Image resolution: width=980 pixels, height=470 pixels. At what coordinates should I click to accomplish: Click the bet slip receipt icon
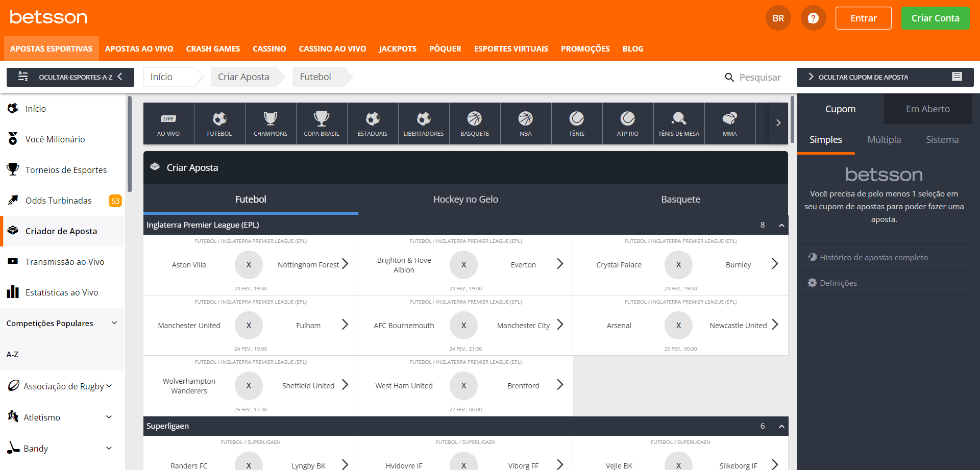(x=957, y=77)
